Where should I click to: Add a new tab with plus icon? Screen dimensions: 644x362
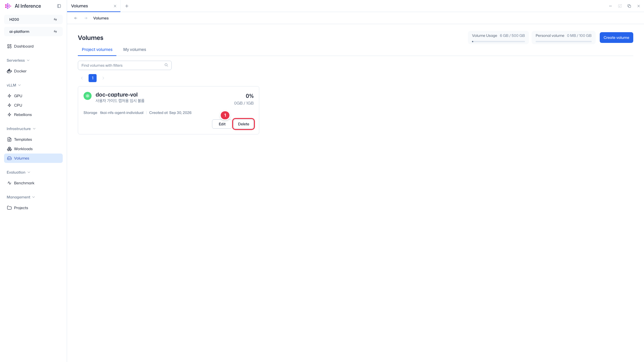coord(127,6)
